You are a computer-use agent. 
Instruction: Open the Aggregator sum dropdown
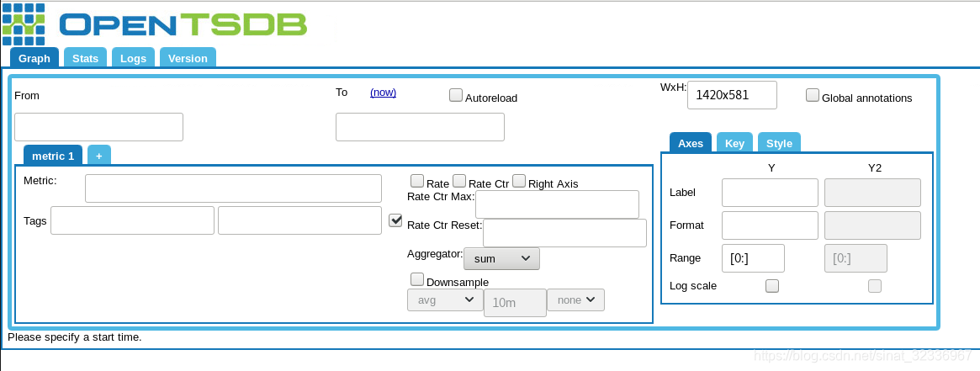tap(502, 258)
